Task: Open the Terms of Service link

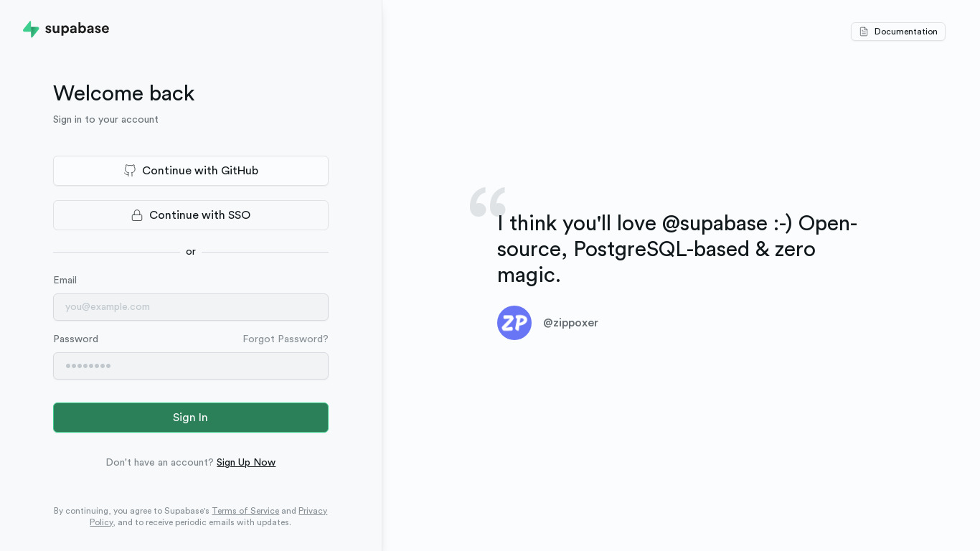Action: tap(245, 511)
